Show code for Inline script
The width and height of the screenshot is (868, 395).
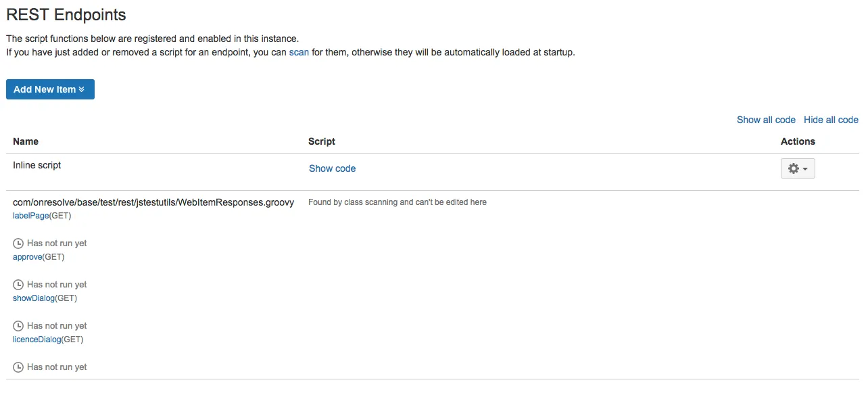(332, 168)
